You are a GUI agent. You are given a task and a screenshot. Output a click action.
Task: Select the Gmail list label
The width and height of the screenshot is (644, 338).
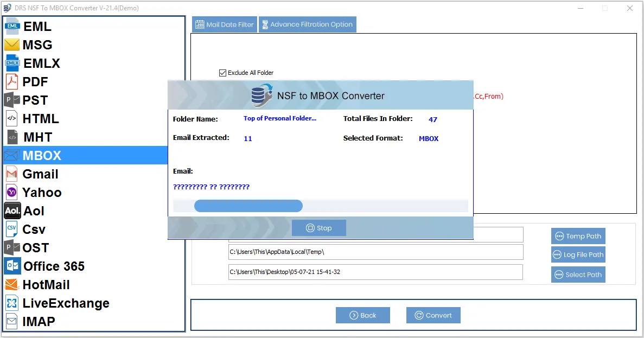point(40,174)
